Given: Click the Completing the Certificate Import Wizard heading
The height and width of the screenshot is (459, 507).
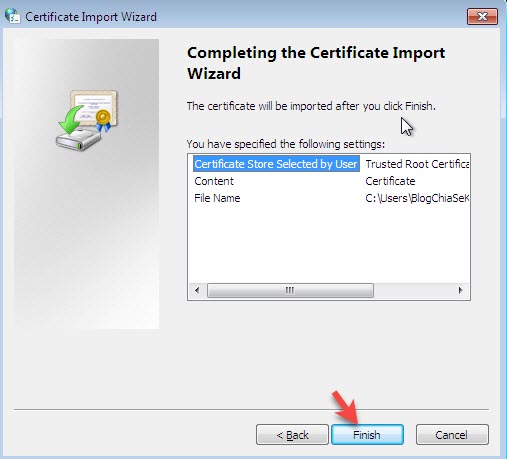Looking at the screenshot, I should 316,63.
